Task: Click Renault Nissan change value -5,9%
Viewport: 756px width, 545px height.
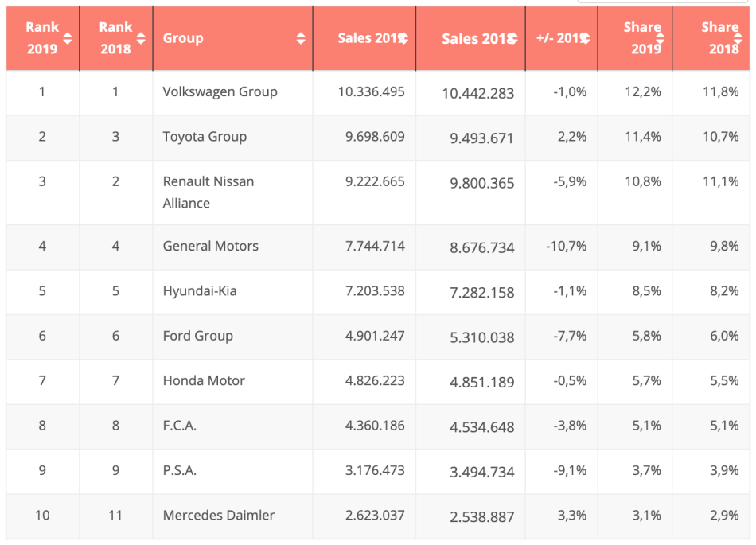Action: click(570, 181)
